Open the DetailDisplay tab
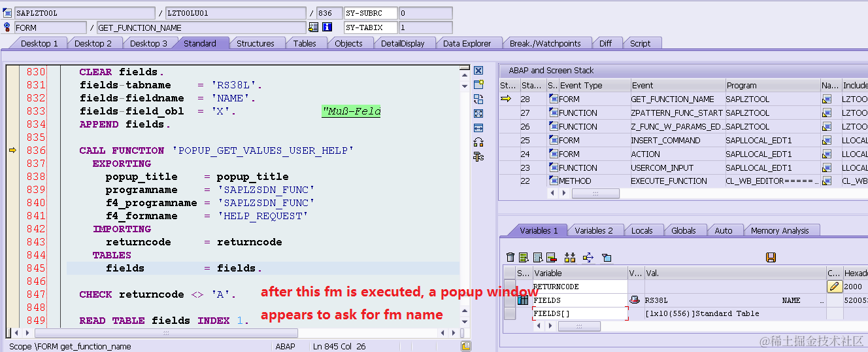This screenshot has height=352, width=868. tap(403, 43)
